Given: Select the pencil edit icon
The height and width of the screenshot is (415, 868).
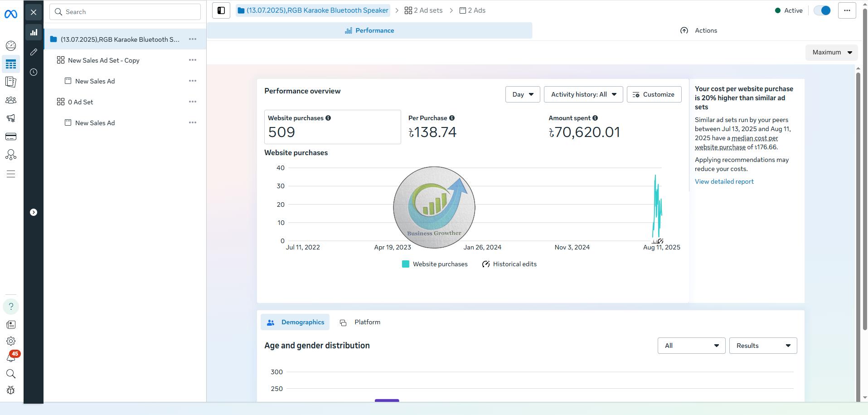Looking at the screenshot, I should pos(34,52).
